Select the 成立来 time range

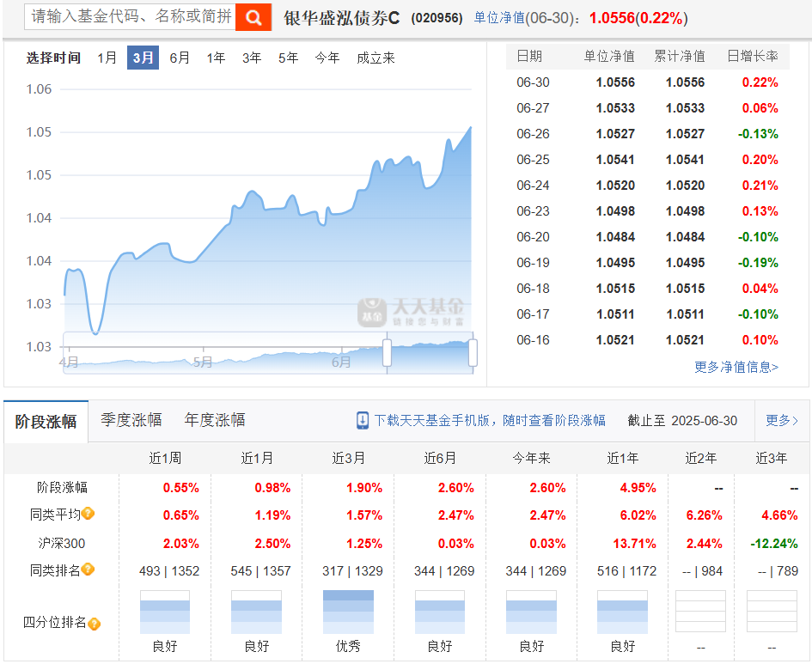coord(375,58)
